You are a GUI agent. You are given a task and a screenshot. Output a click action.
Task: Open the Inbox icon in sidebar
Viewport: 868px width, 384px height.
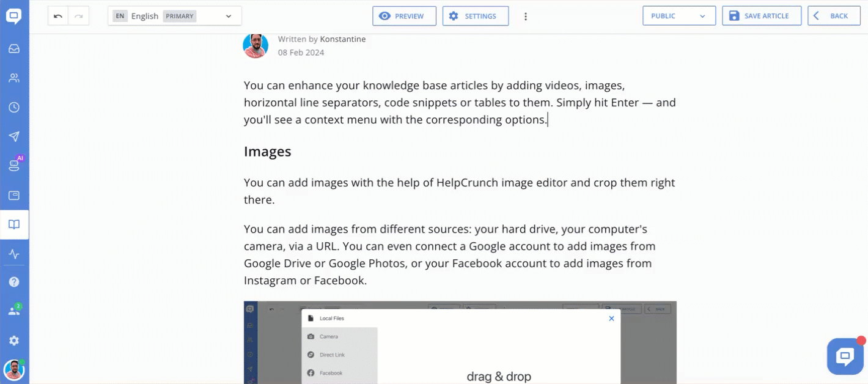pyautogui.click(x=14, y=49)
